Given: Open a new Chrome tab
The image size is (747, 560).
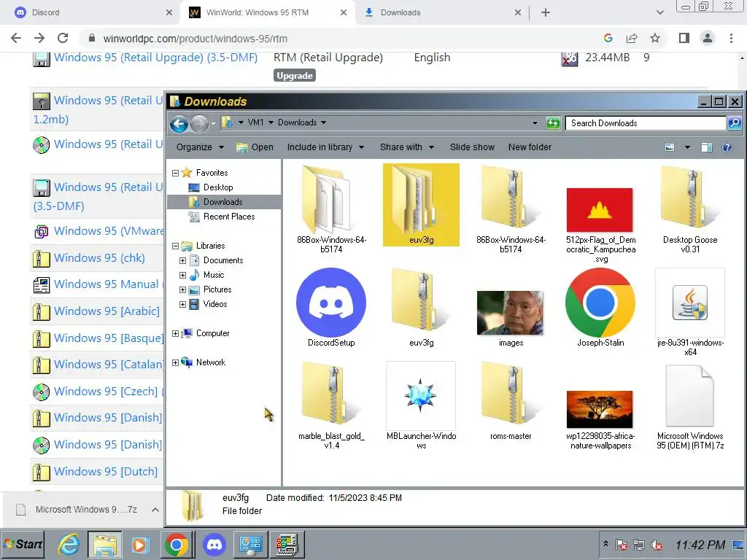Looking at the screenshot, I should point(546,12).
